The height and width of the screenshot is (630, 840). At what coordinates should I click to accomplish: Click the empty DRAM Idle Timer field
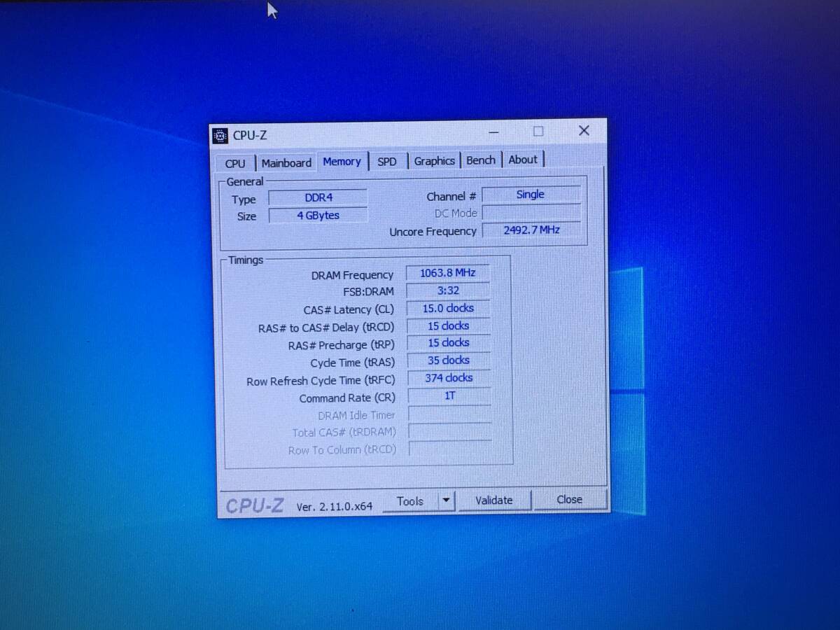click(x=449, y=414)
